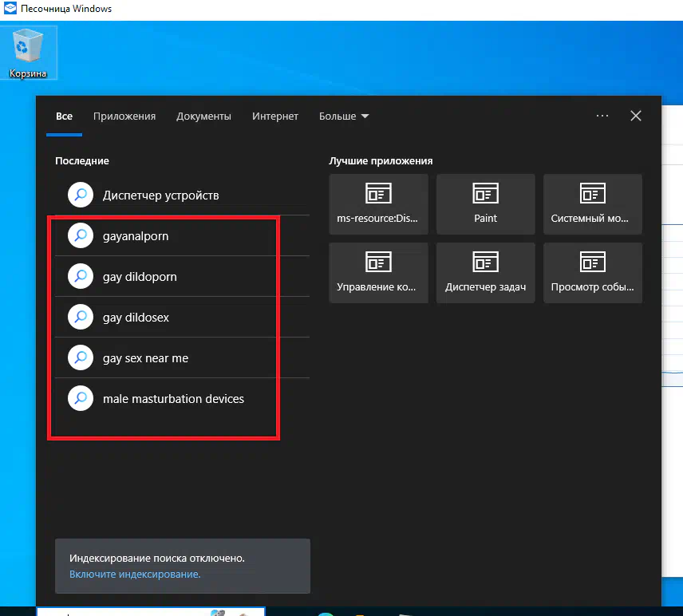Select recent search 'gay sex near me'
683x616 pixels.
click(x=182, y=358)
